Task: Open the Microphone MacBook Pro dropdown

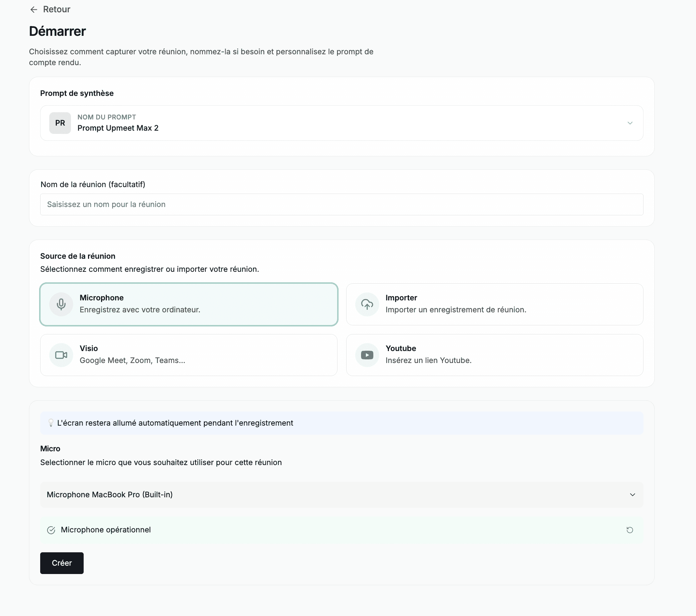Action: 341,495
